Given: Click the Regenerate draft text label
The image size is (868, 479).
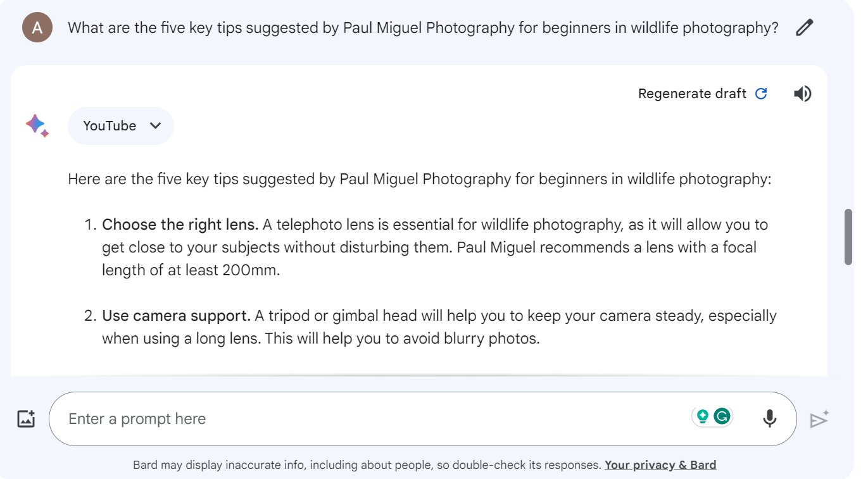Looking at the screenshot, I should [692, 94].
